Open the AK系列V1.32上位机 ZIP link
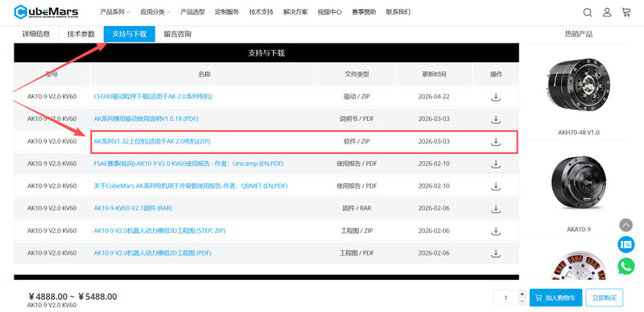Image resolution: width=644 pixels, height=312 pixels. tap(152, 141)
